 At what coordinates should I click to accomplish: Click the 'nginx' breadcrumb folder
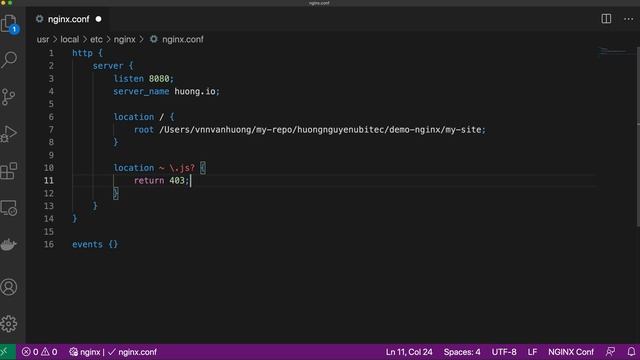point(124,40)
